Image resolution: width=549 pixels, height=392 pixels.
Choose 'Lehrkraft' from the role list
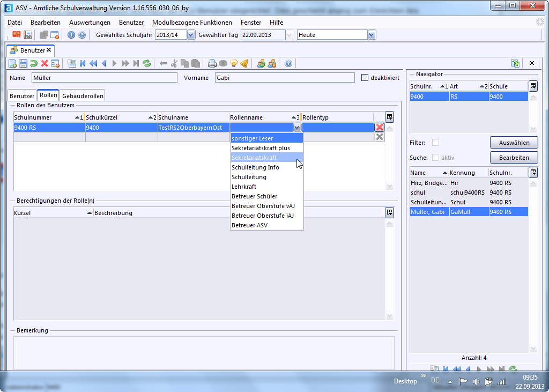click(267, 187)
